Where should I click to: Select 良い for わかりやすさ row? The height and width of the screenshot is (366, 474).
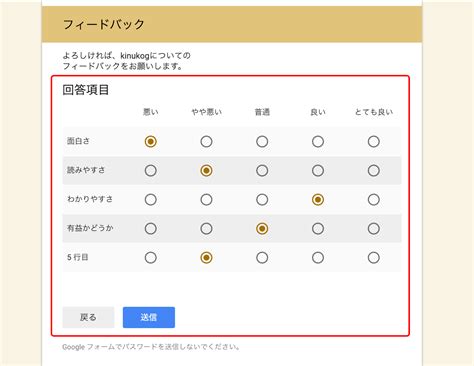[x=318, y=199]
